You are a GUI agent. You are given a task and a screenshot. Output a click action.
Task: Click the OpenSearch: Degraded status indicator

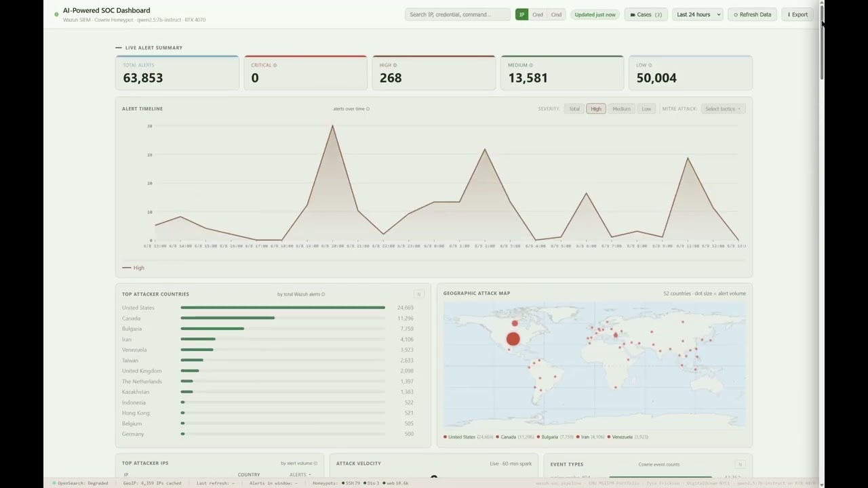[80, 483]
